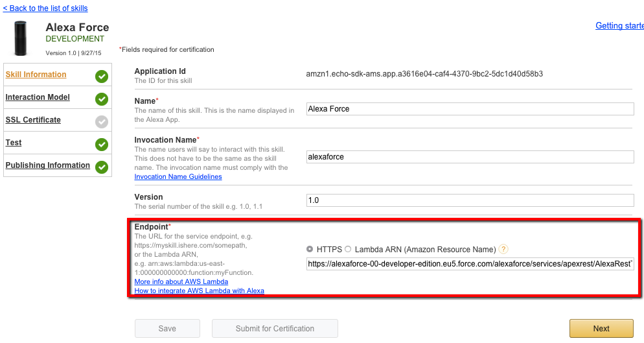Go to the SSL Certificate tab
Viewport: 644px width, 343px height.
click(x=33, y=120)
